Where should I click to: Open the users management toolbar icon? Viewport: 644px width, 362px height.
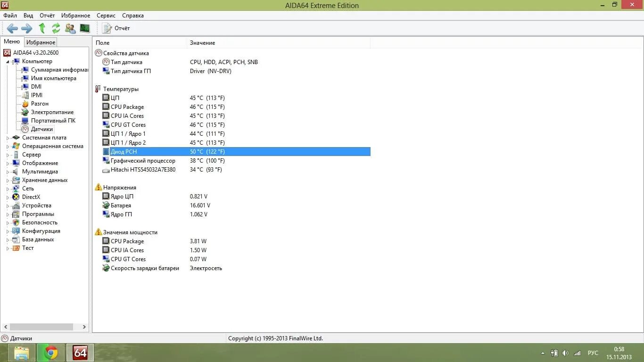pos(70,28)
